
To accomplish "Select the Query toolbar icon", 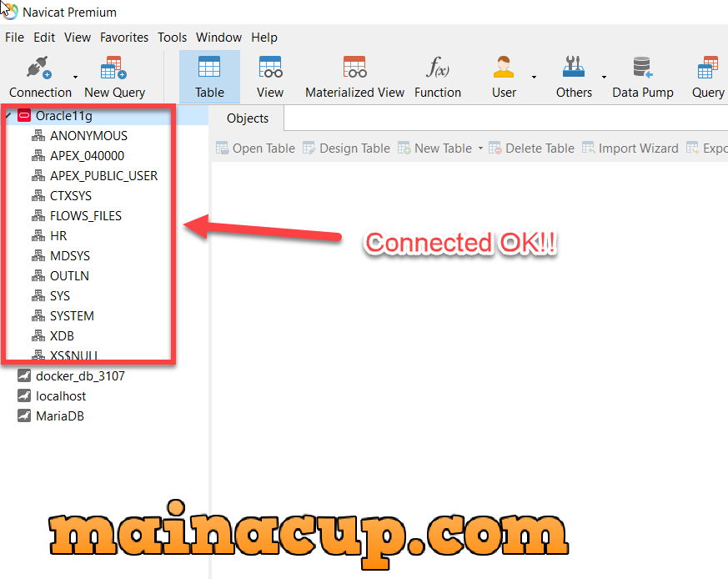I will click(x=708, y=77).
